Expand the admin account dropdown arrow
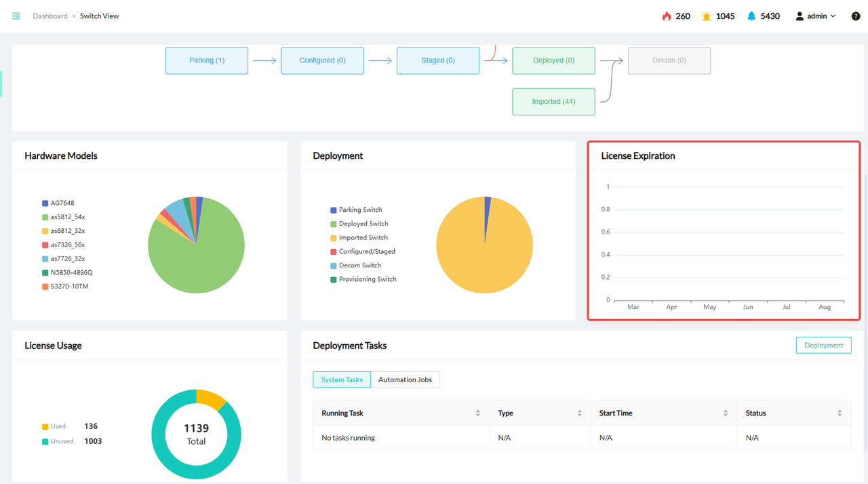The image size is (868, 484). [833, 16]
